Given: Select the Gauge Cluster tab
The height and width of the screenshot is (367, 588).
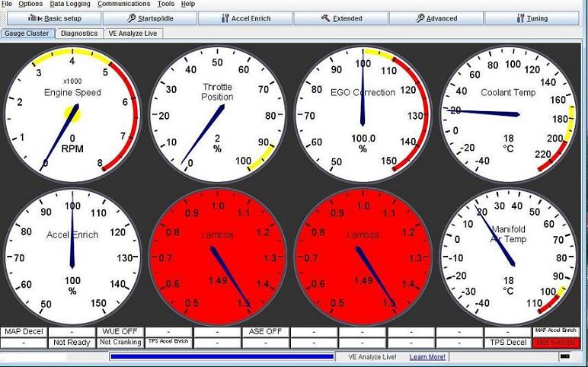Looking at the screenshot, I should pyautogui.click(x=27, y=34).
